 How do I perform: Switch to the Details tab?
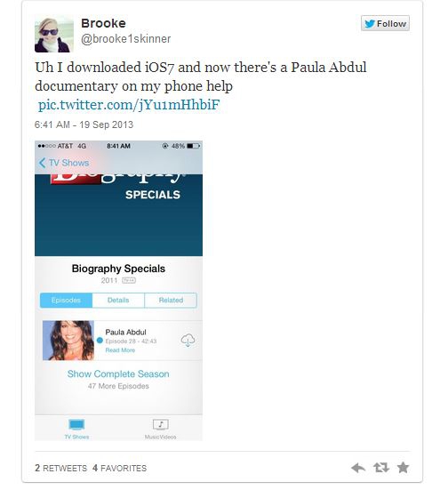(118, 301)
